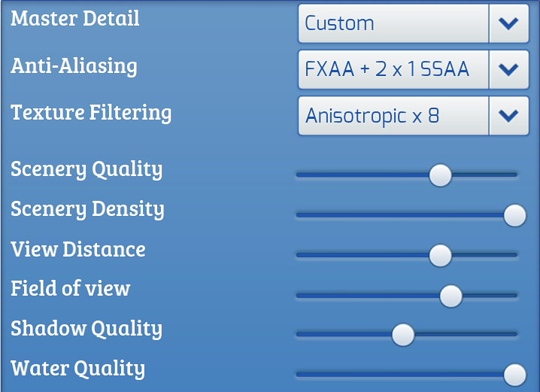Click the Anisotropic x 8 box
This screenshot has height=392, width=540.
pos(393,115)
